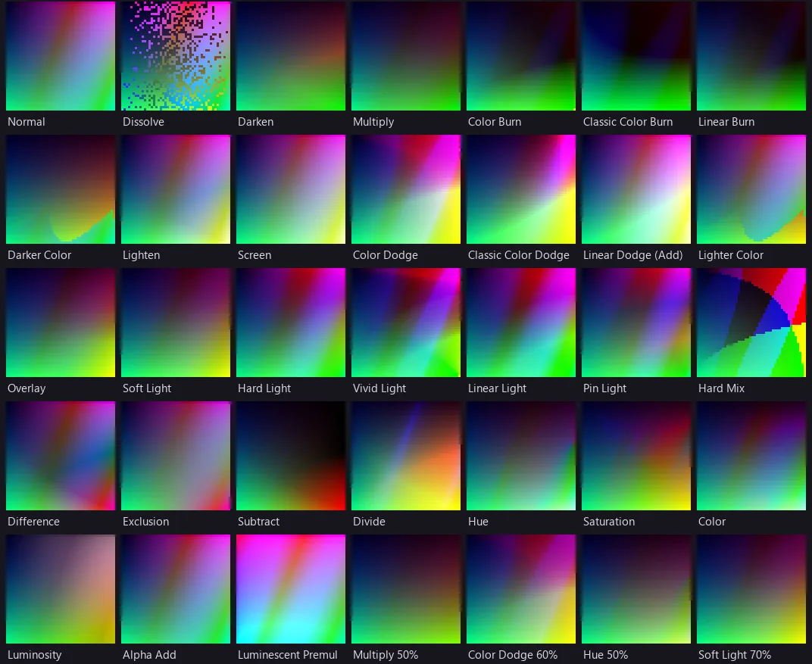The height and width of the screenshot is (664, 812).
Task: Select the Divide blend preview
Action: tap(406, 456)
